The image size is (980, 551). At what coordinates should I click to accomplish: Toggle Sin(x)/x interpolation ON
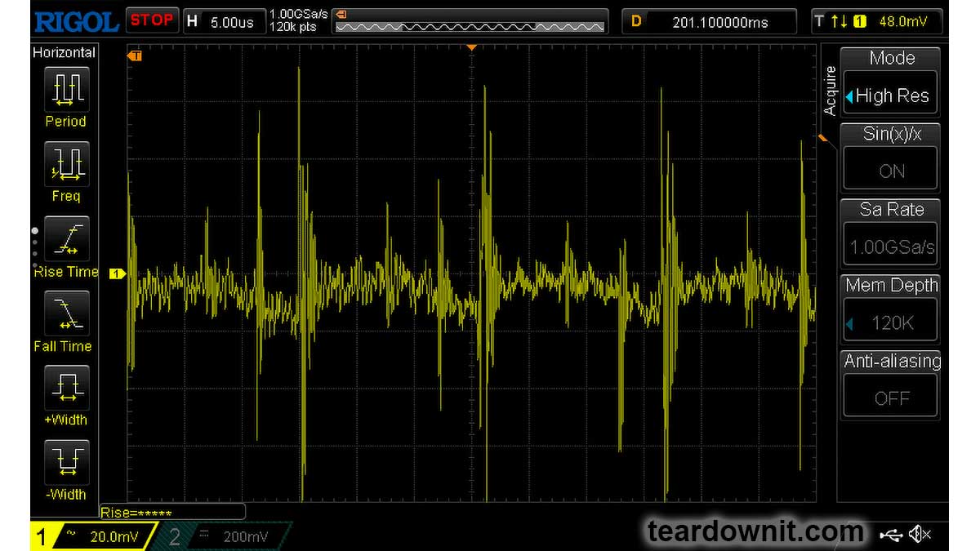pos(891,171)
